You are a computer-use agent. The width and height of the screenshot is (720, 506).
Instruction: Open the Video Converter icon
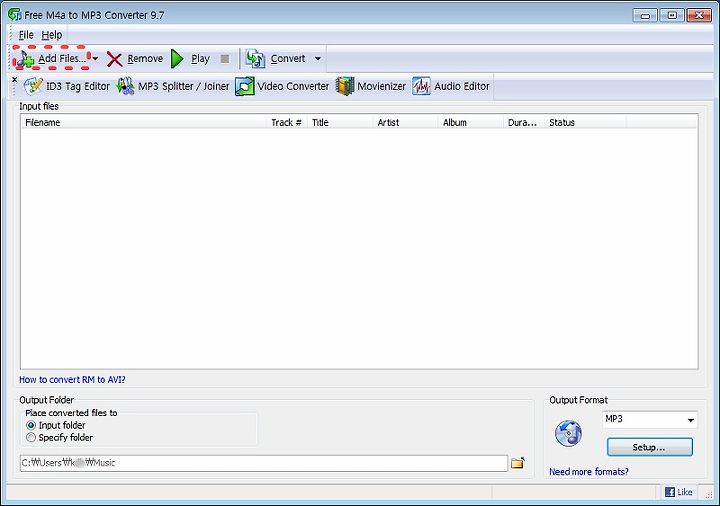pyautogui.click(x=244, y=86)
